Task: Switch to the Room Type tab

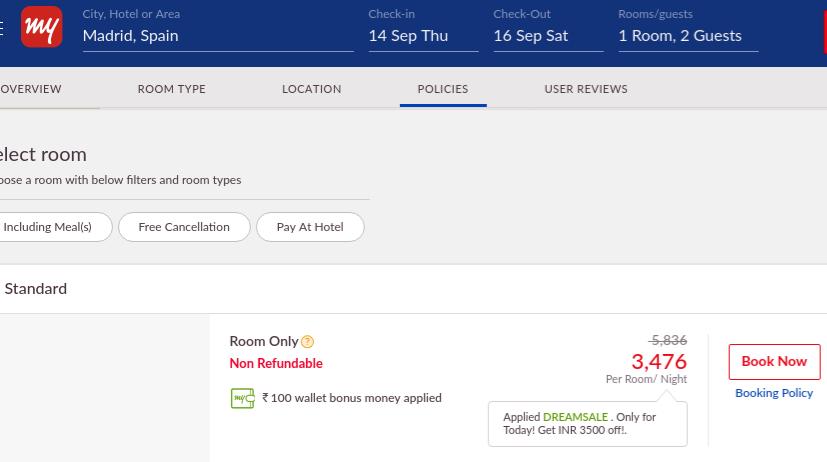Action: coord(171,89)
